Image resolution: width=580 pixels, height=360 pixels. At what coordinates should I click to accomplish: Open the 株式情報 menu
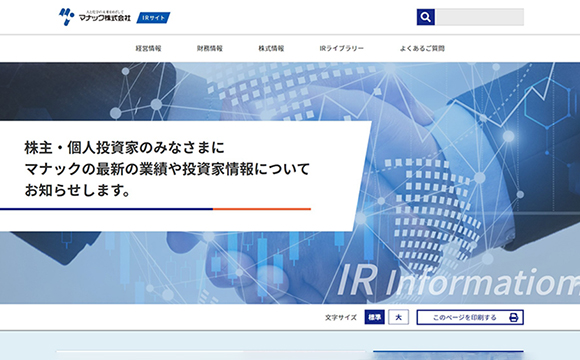pyautogui.click(x=271, y=48)
